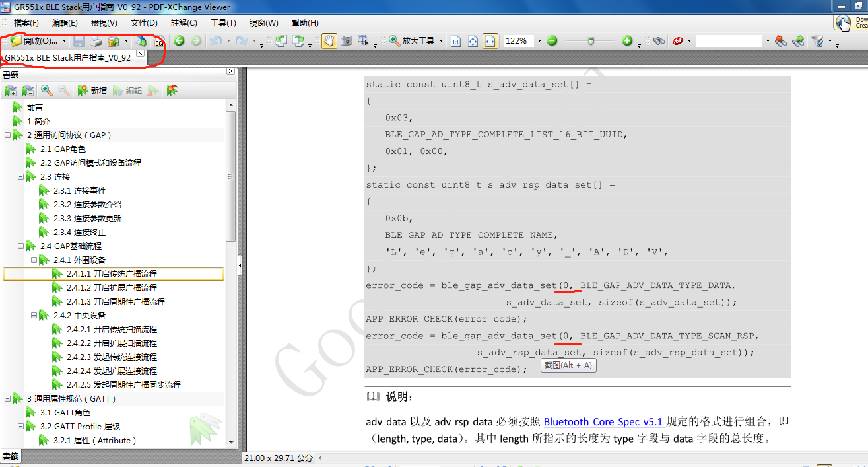Image resolution: width=868 pixels, height=467 pixels.
Task: Click the binoculars Find icon
Action: point(658,41)
